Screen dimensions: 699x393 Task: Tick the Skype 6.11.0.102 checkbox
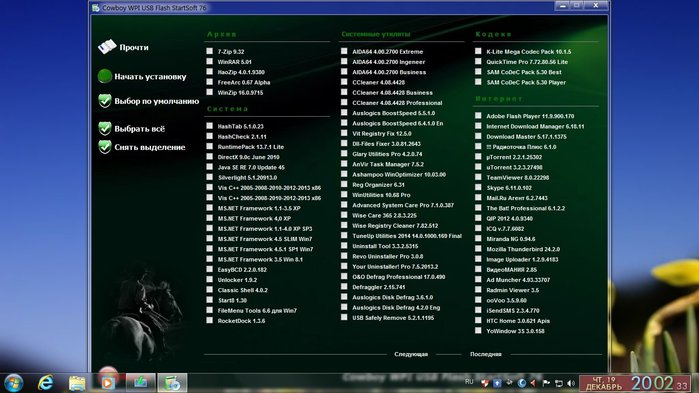click(x=478, y=188)
